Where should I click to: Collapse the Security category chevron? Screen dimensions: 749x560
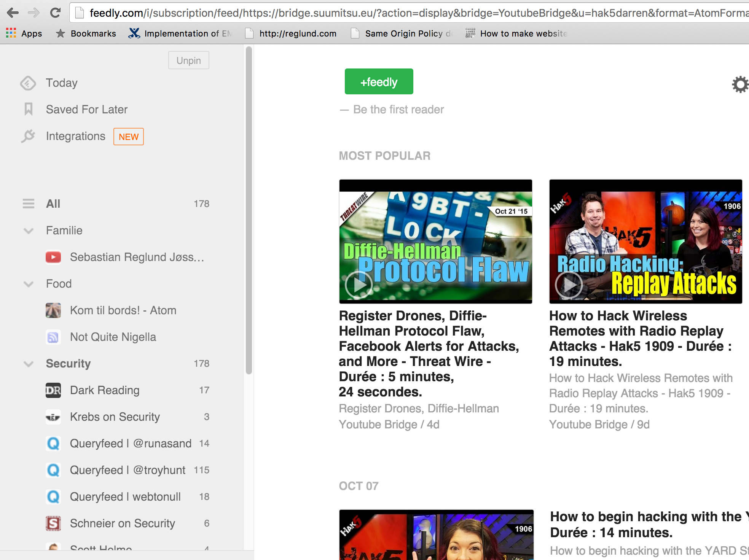29,364
